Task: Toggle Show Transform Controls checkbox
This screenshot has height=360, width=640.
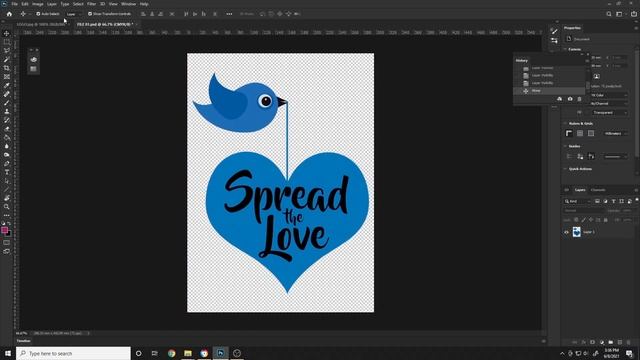Action: click(90, 14)
